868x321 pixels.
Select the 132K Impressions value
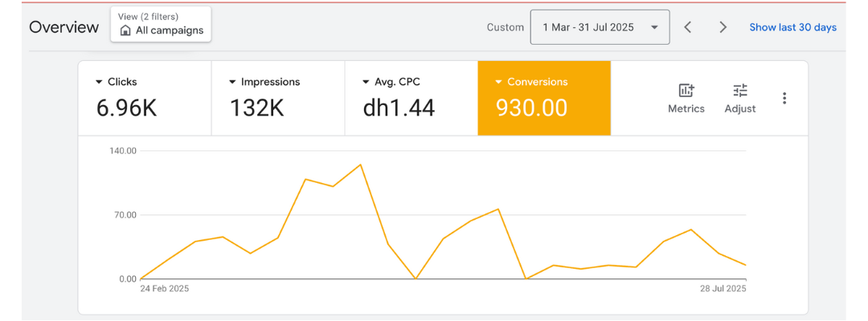pos(256,108)
